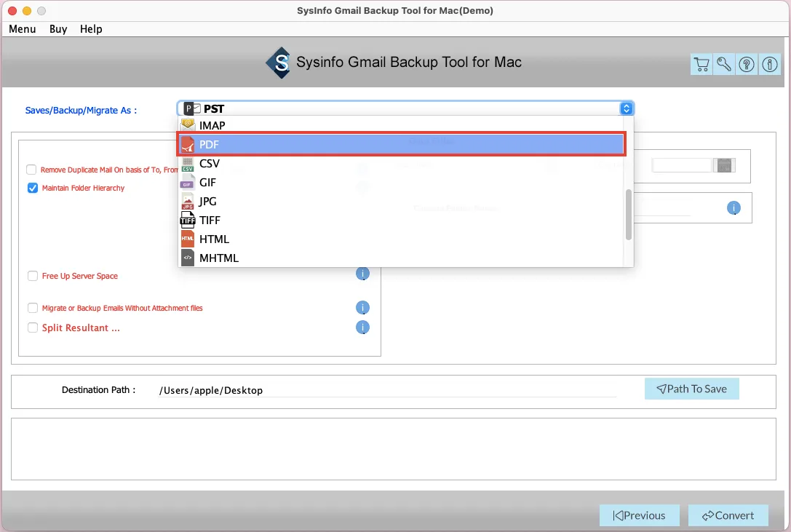
Task: Open the Help menu
Action: [x=91, y=29]
